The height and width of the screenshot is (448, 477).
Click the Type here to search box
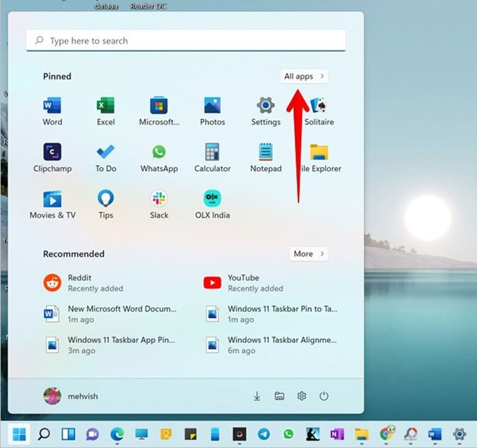click(x=186, y=40)
